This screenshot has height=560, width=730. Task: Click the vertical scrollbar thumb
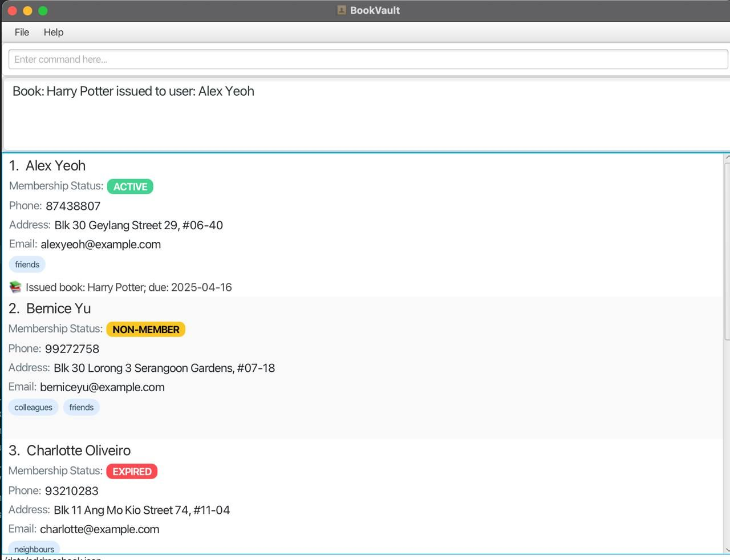[x=727, y=251]
